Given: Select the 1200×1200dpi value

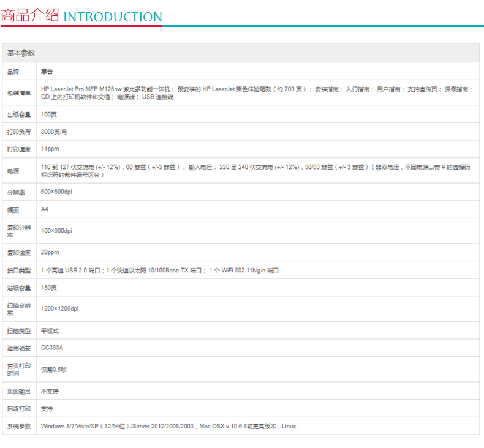Looking at the screenshot, I should 60,308.
